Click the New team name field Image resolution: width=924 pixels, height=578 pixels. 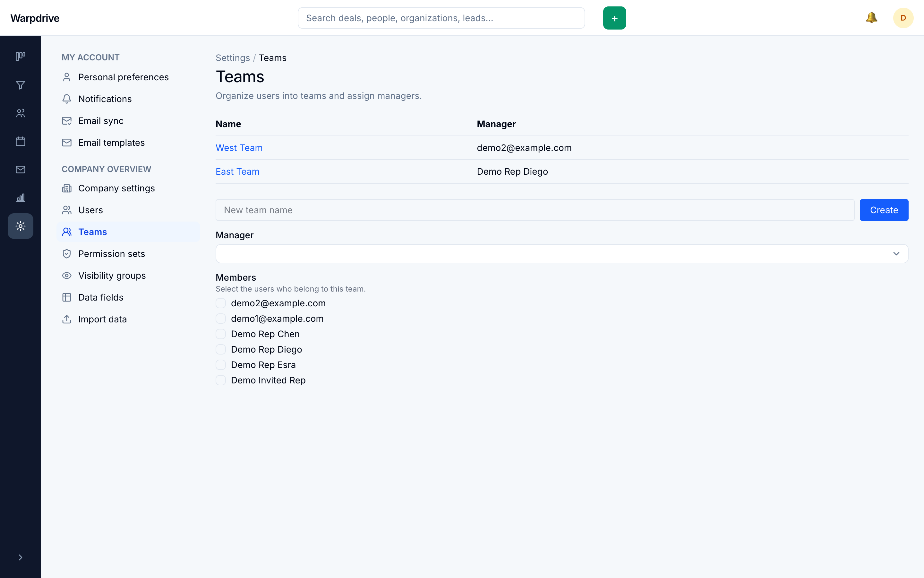(535, 210)
